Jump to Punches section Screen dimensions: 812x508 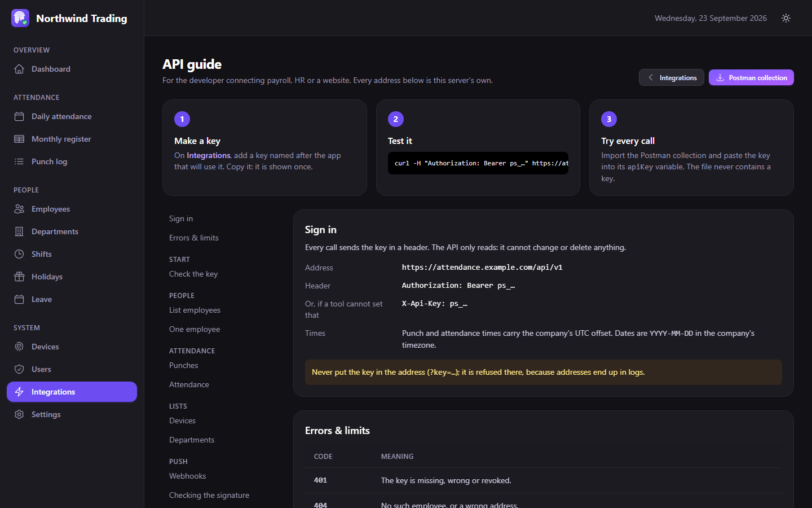click(184, 365)
